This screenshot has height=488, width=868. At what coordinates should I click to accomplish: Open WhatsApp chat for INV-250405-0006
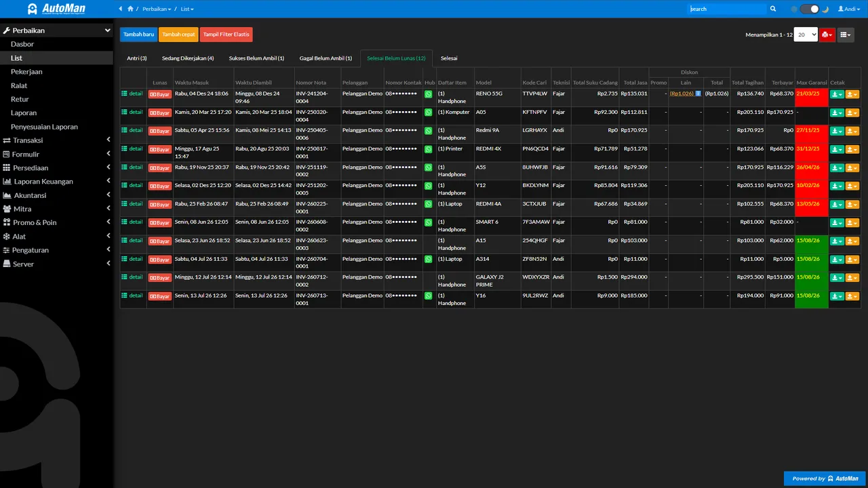pyautogui.click(x=429, y=131)
